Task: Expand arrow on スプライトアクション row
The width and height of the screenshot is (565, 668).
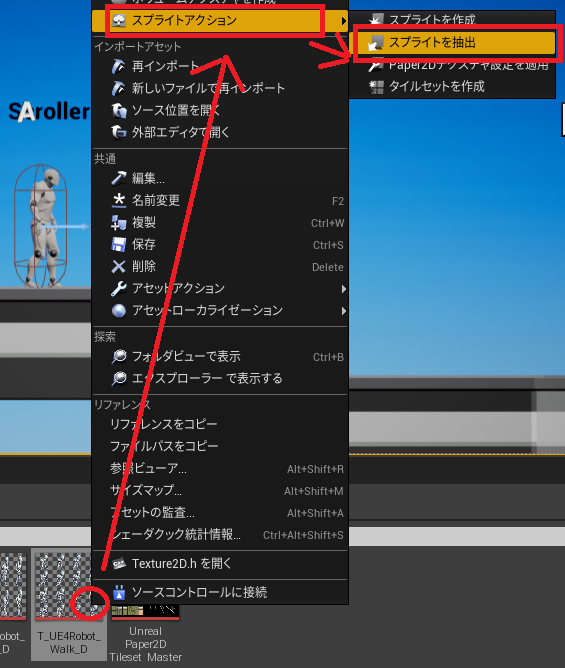Action: (x=343, y=20)
